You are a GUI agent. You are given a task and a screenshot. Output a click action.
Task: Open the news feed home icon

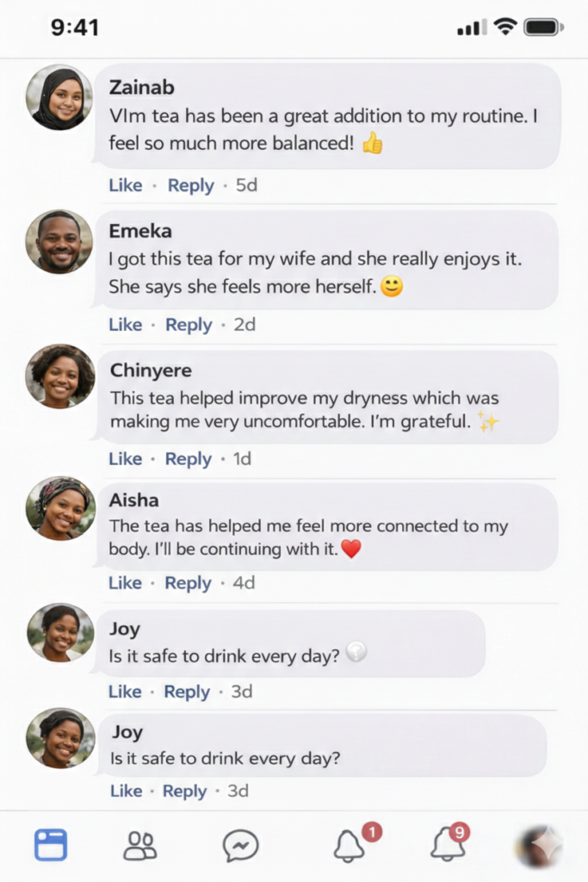(51, 844)
